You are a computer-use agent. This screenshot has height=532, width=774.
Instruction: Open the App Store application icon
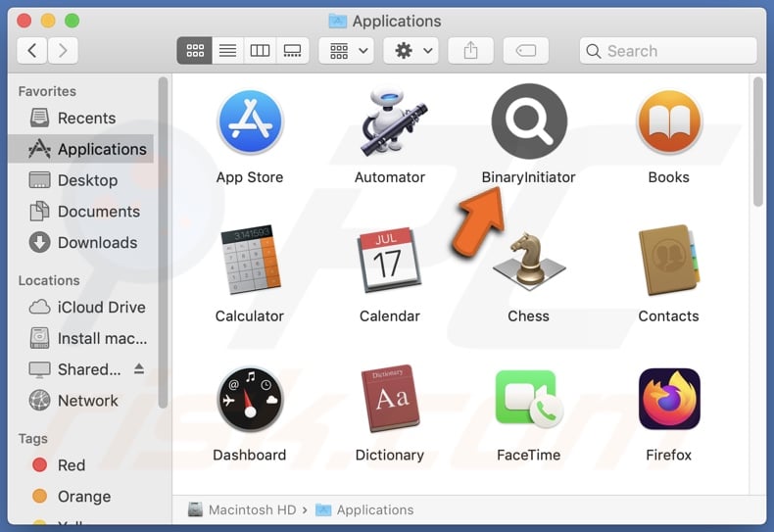(250, 121)
